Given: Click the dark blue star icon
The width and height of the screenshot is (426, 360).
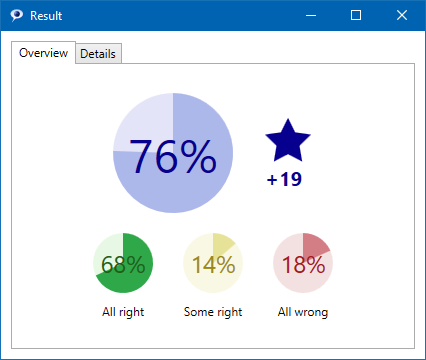Looking at the screenshot, I should tap(288, 141).
